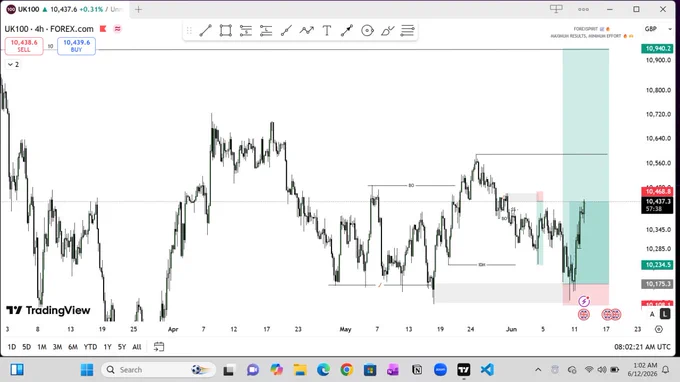
Task: Select the 3M time range
Action: tap(57, 347)
